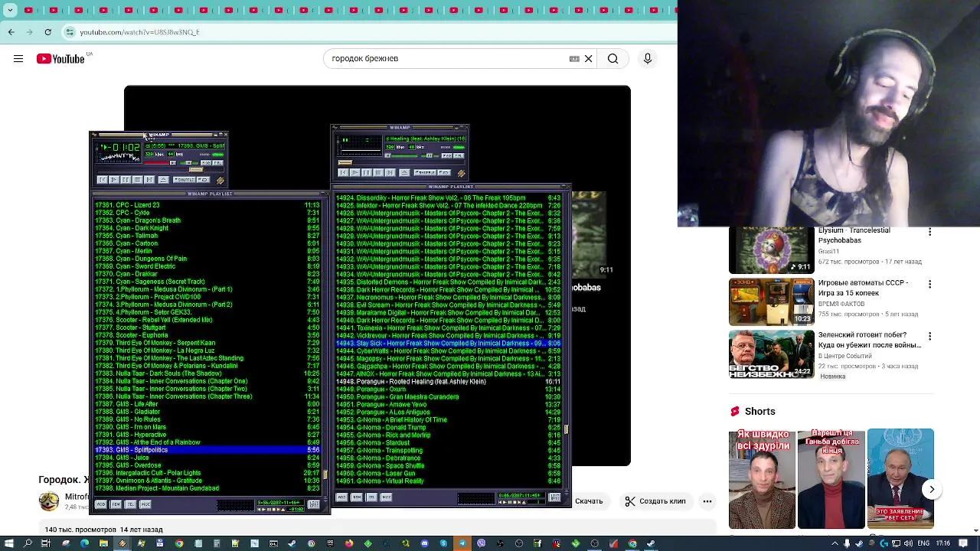Pause playback in left Winamp player
This screenshot has width=980, height=551.
click(x=126, y=180)
